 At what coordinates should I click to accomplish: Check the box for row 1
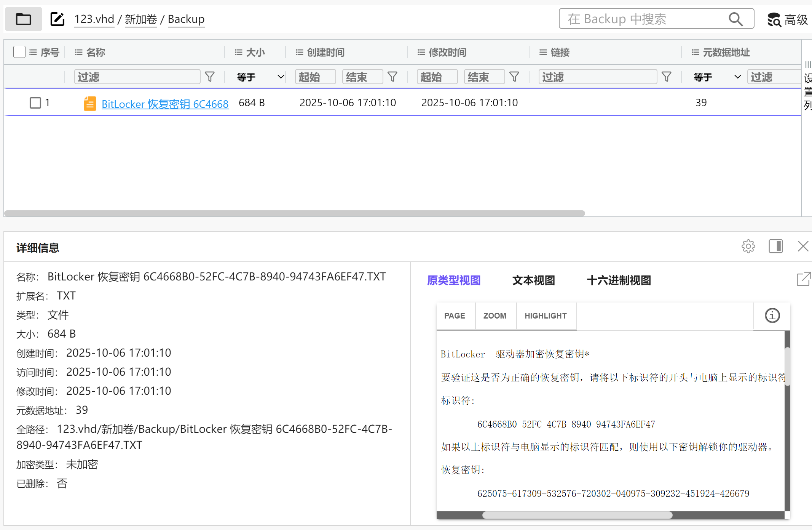tap(35, 103)
